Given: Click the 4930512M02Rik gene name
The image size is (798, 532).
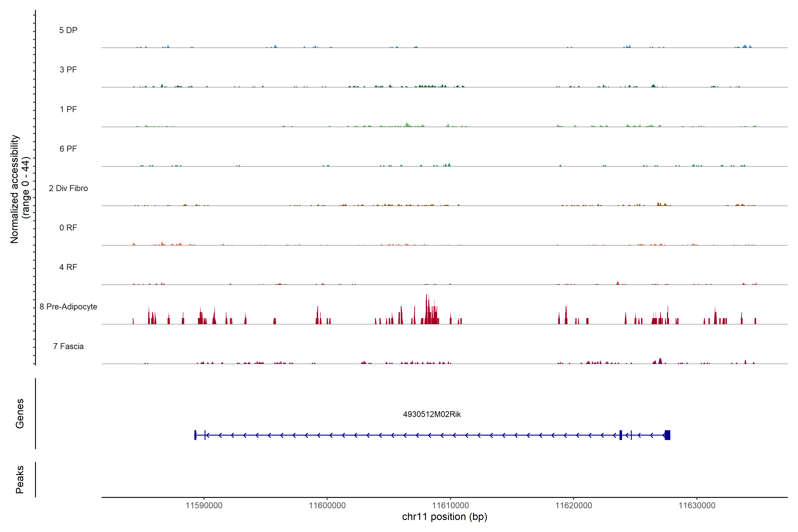Looking at the screenshot, I should [432, 414].
